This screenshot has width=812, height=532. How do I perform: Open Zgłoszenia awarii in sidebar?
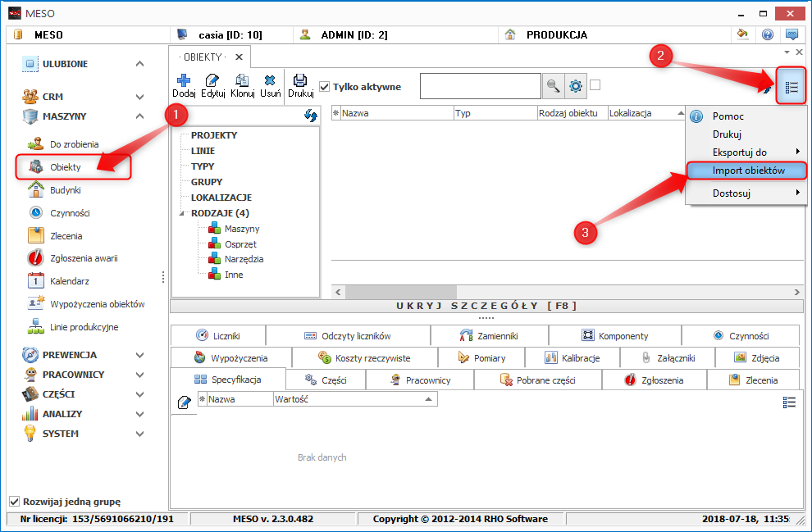coord(84,258)
